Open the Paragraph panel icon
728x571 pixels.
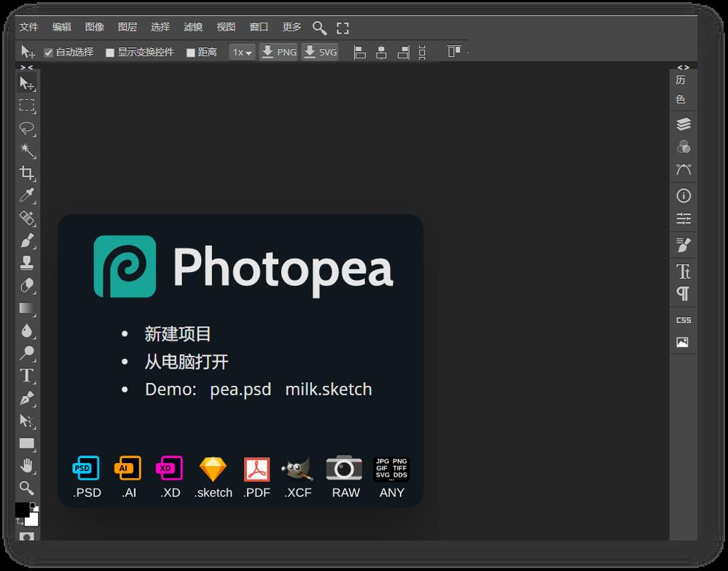pyautogui.click(x=683, y=294)
